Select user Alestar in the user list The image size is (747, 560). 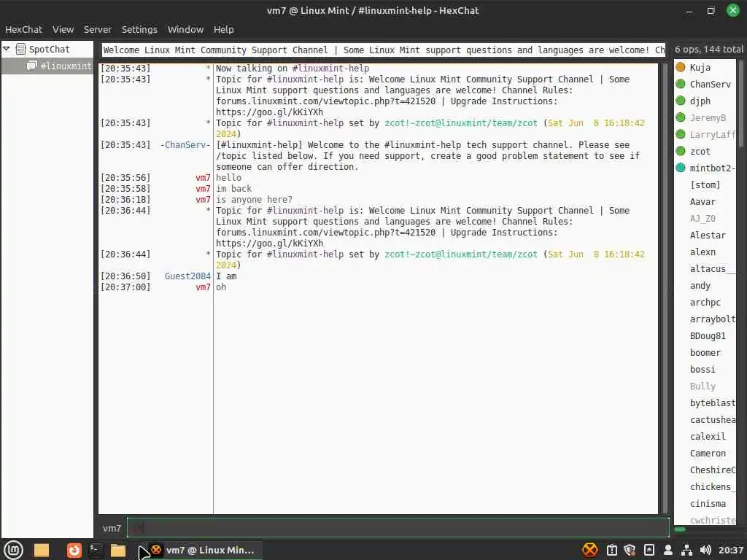pyautogui.click(x=708, y=236)
